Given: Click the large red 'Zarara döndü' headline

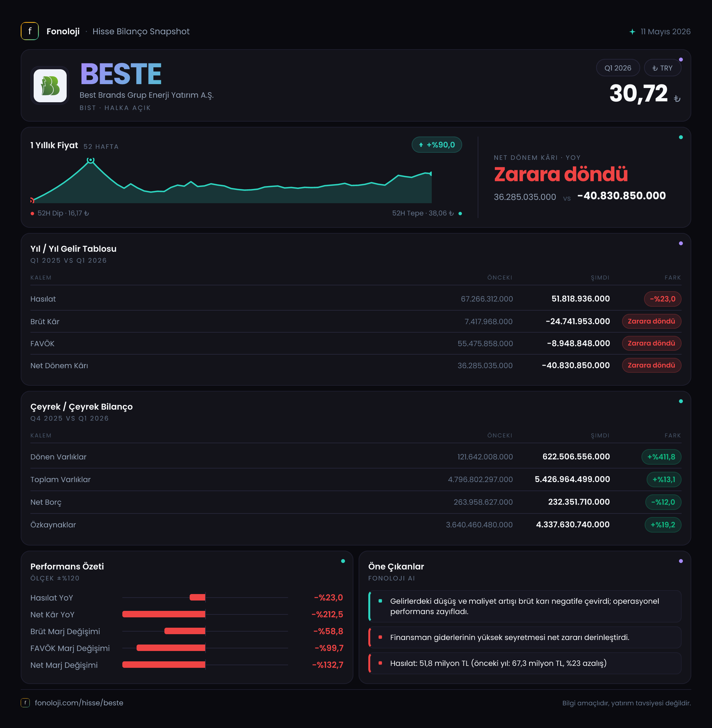Looking at the screenshot, I should coord(561,174).
